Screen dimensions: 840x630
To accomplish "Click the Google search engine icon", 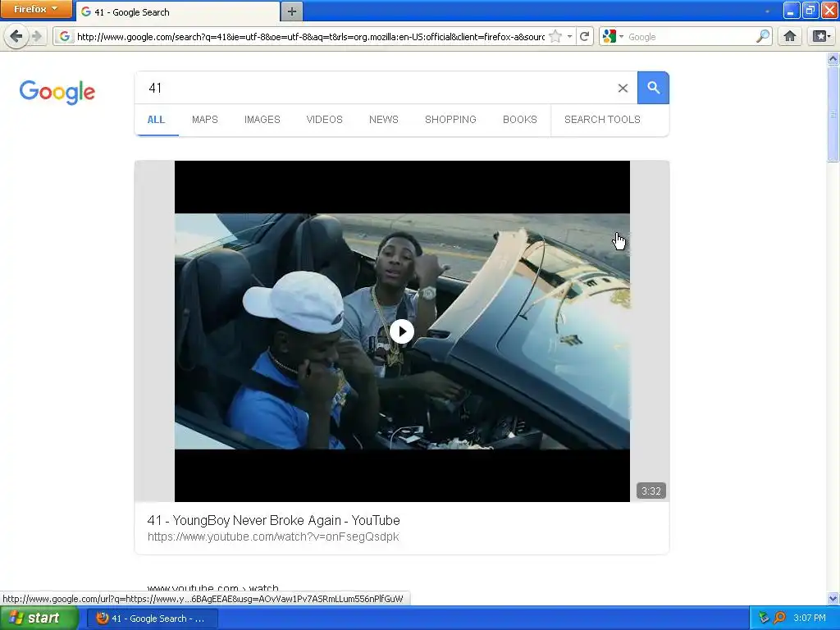I will pyautogui.click(x=609, y=36).
